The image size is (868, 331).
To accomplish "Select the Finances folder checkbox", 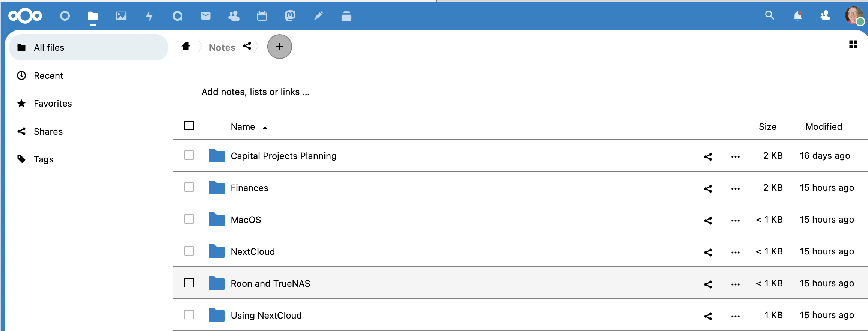I will click(189, 187).
